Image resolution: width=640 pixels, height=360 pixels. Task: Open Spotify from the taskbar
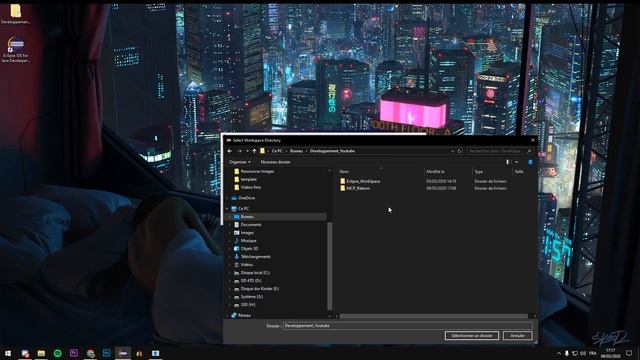[x=58, y=353]
